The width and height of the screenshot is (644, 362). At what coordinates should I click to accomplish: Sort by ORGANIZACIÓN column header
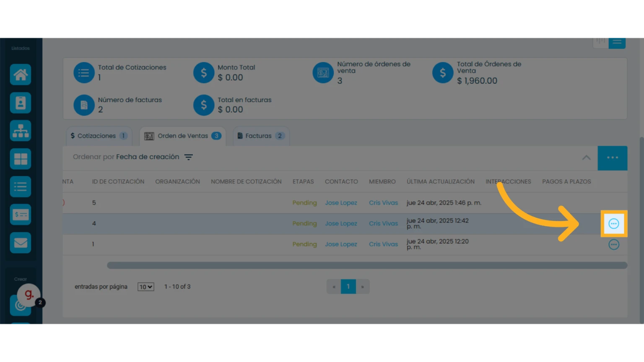177,181
